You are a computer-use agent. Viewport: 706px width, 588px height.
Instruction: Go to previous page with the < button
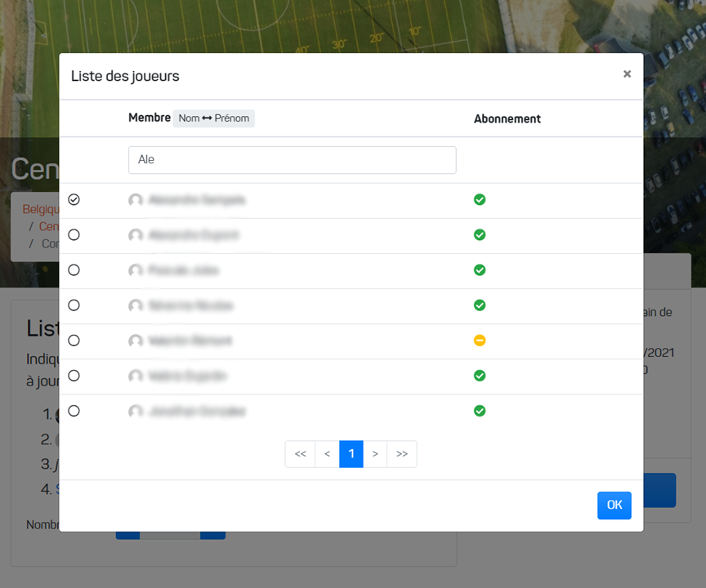coord(327,454)
